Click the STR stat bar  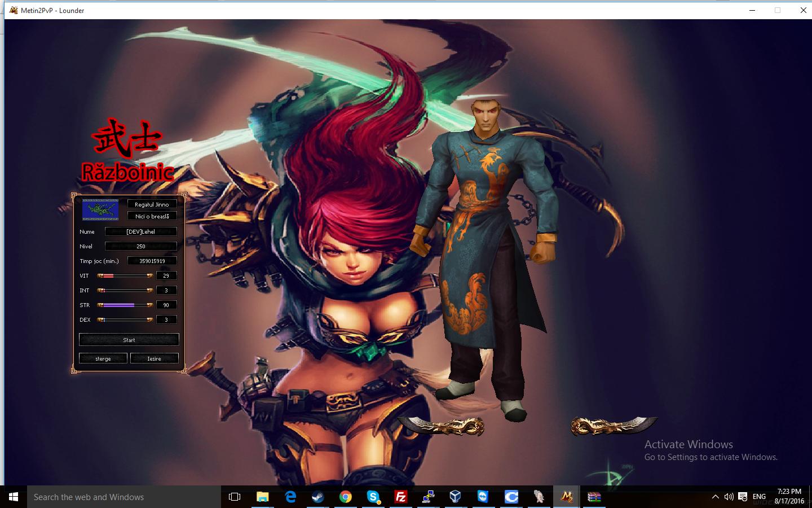click(125, 305)
